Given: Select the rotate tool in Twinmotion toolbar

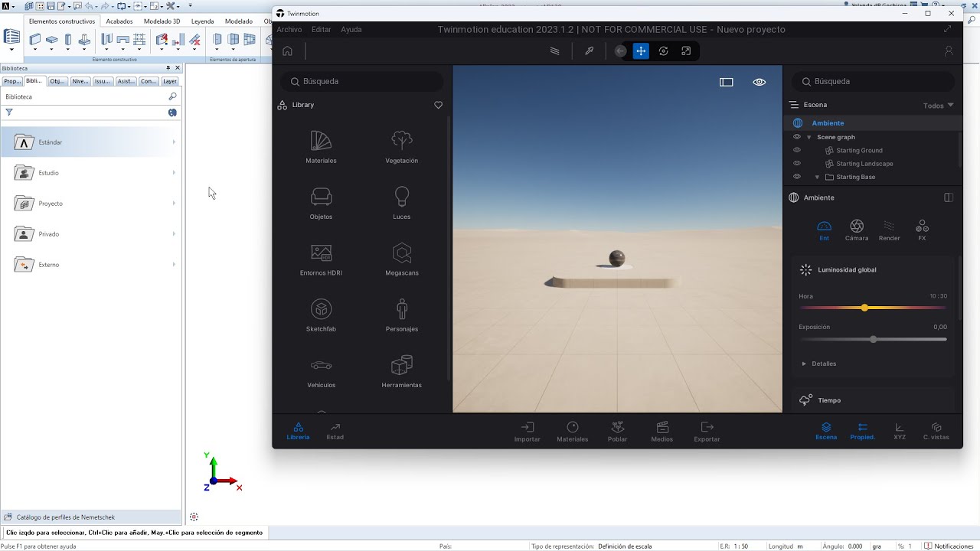Looking at the screenshot, I should coord(664,51).
